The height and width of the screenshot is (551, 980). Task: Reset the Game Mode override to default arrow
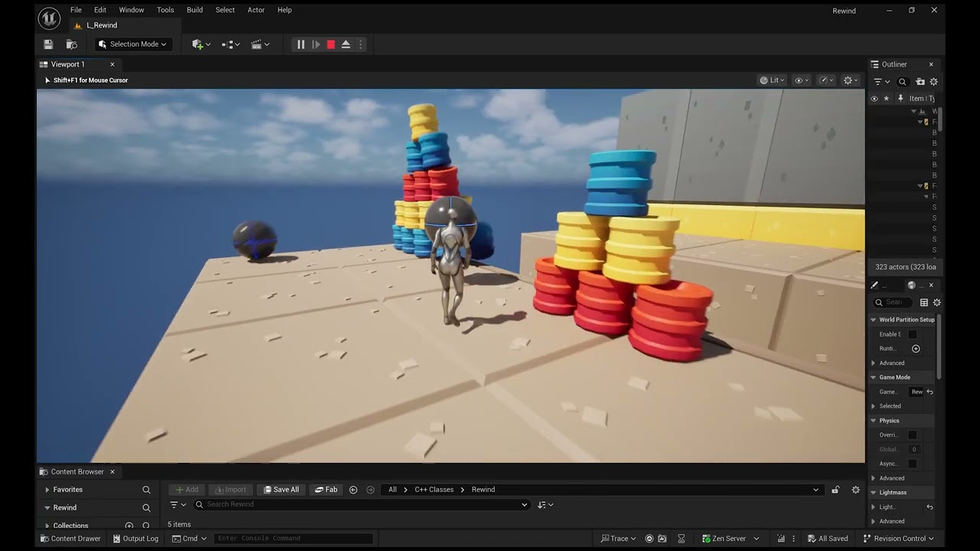[x=929, y=392]
